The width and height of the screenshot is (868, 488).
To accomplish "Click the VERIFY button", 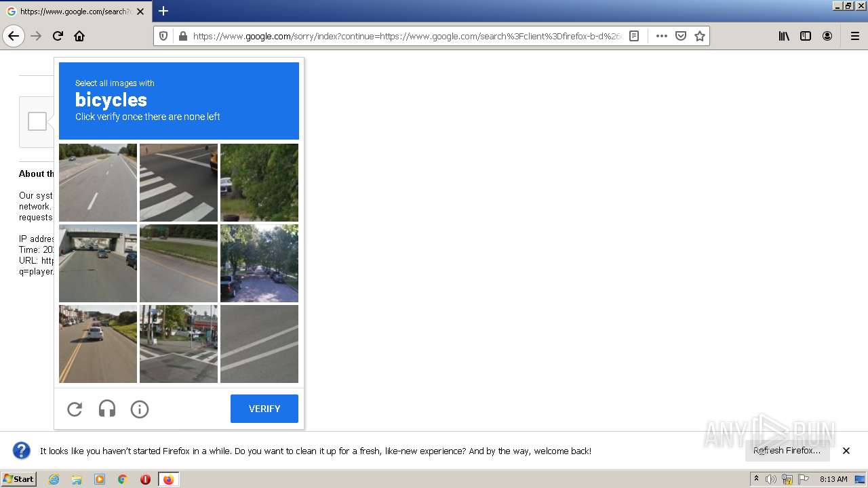I will (264, 409).
